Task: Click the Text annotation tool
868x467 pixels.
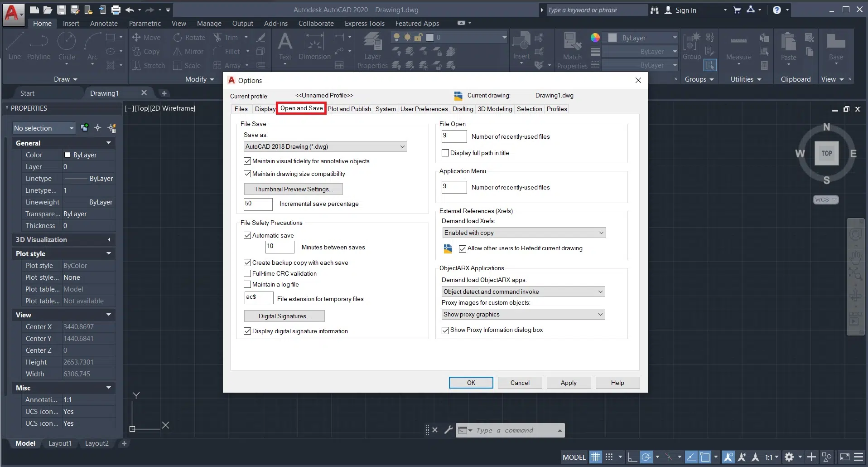Action: click(285, 46)
